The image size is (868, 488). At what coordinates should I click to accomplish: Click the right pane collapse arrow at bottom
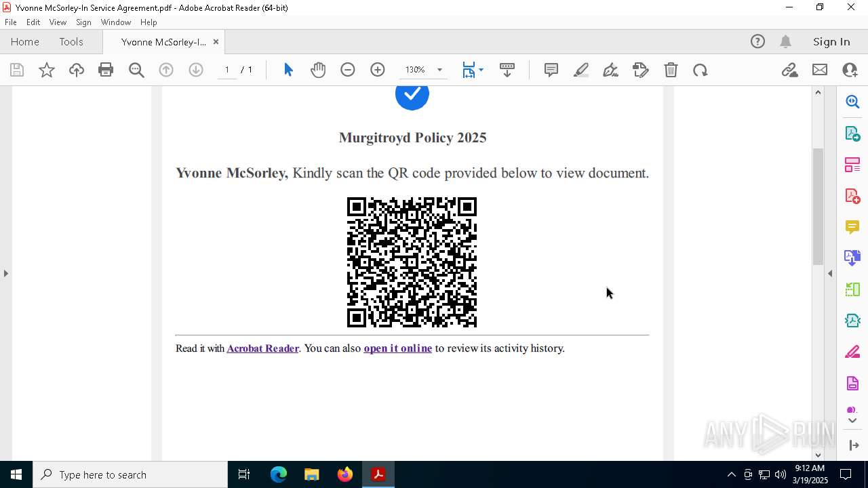pos(854,445)
